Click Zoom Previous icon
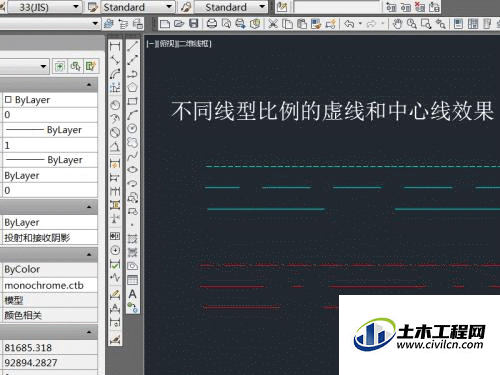The image size is (500, 375). point(441,24)
